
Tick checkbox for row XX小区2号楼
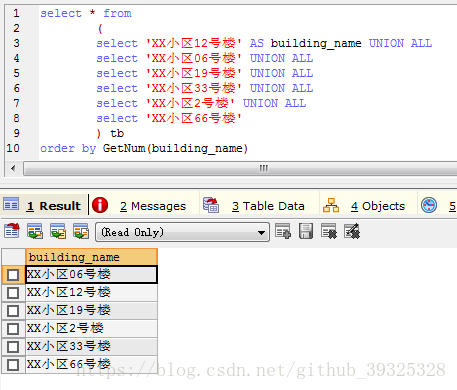click(13, 329)
